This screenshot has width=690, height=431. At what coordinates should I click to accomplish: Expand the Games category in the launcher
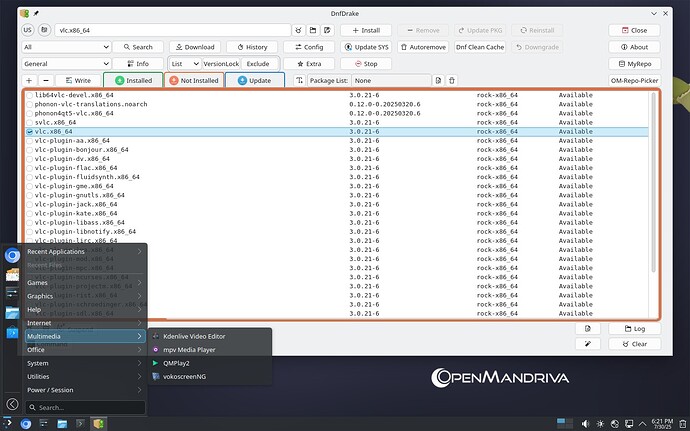pyautogui.click(x=84, y=283)
